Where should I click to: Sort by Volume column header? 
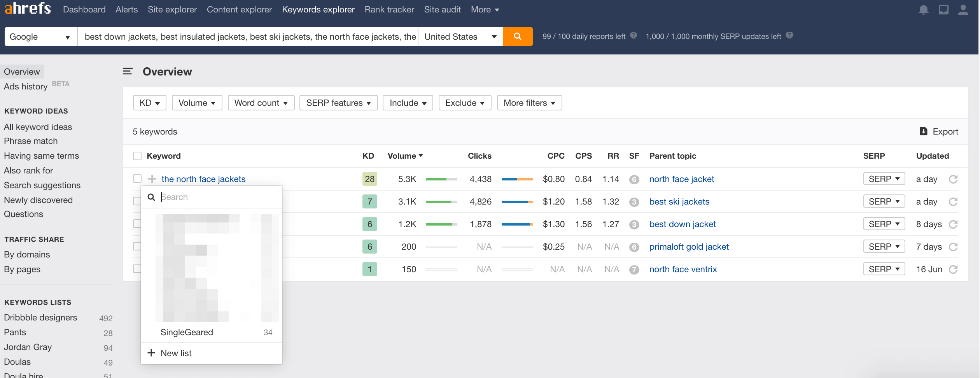coord(405,156)
